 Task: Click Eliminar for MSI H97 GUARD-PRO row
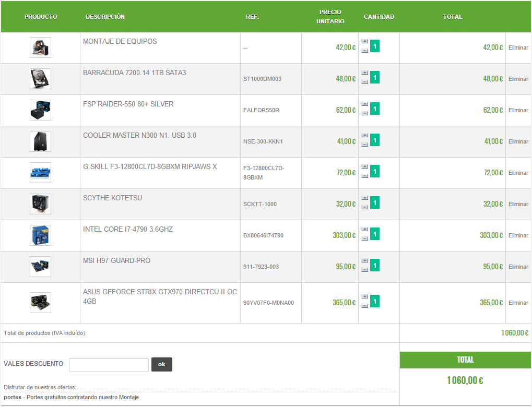518,267
